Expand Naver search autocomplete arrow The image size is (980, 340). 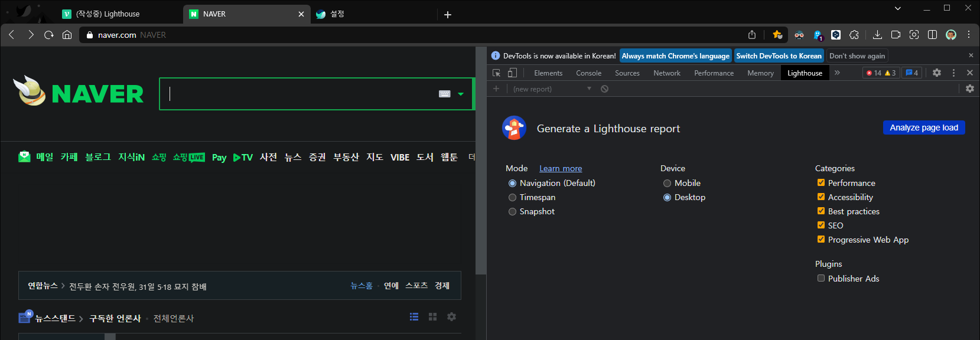point(461,94)
